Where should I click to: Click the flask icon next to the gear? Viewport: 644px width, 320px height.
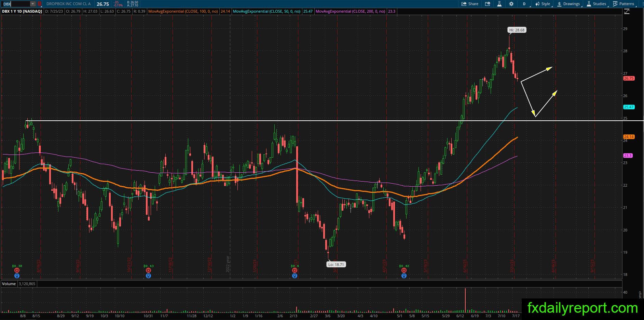pos(499,4)
